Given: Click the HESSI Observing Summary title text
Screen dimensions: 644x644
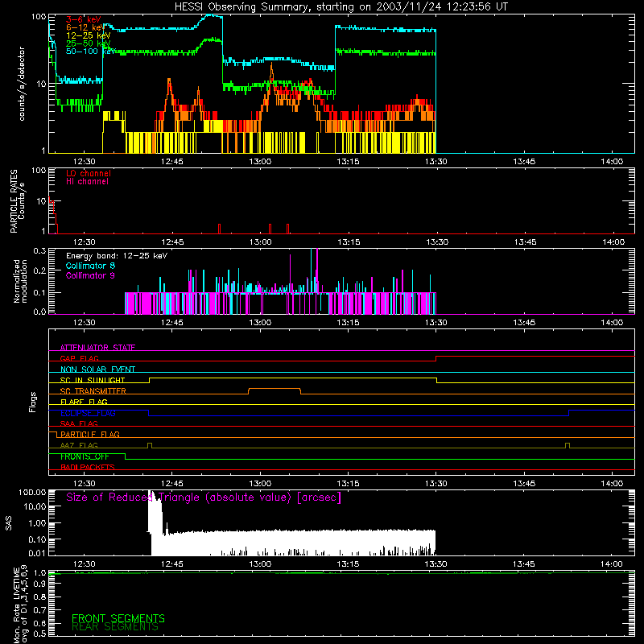Looking at the screenshot, I should (341, 7).
